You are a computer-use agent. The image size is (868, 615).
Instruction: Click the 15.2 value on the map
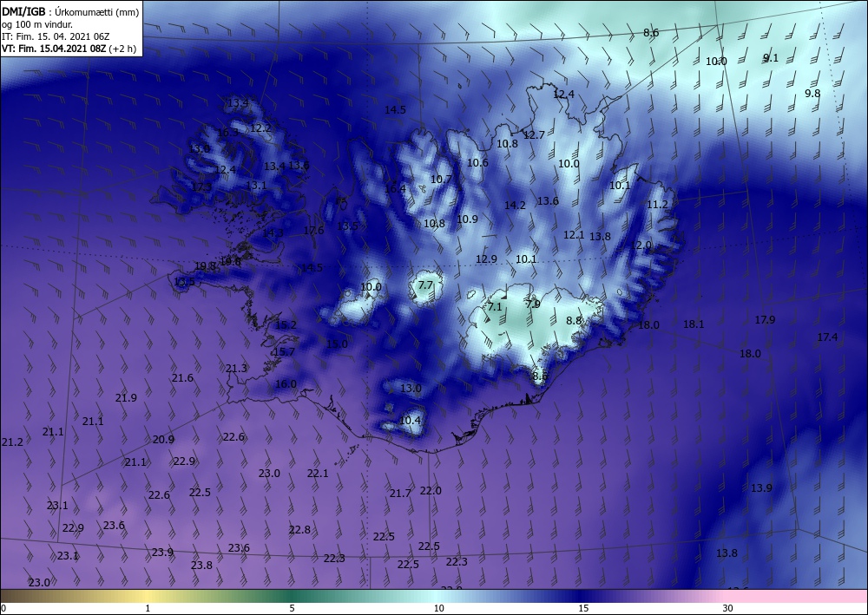[x=286, y=324]
